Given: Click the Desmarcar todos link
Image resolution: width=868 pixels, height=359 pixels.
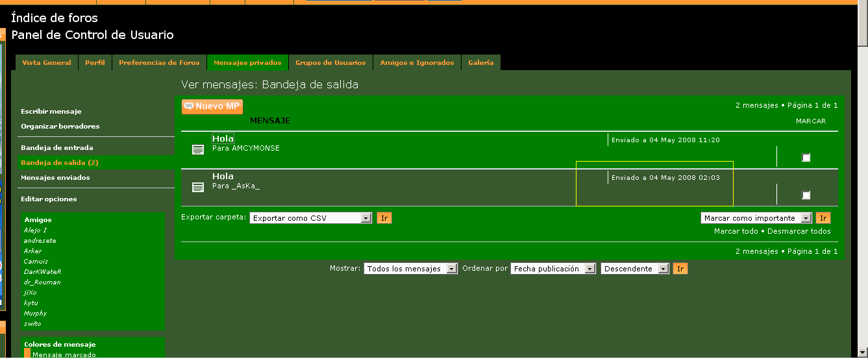Looking at the screenshot, I should (799, 232).
